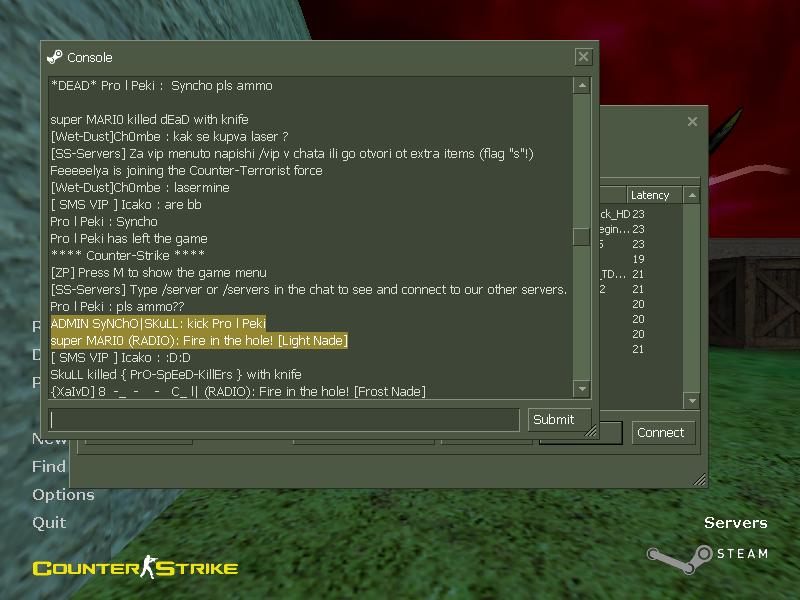This screenshot has height=600, width=800.
Task: Click the Servers label at bottom right
Action: pyautogui.click(x=735, y=522)
